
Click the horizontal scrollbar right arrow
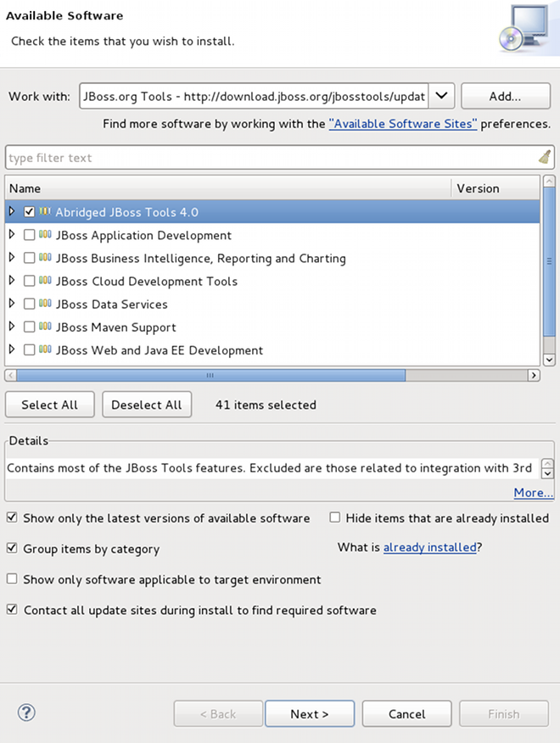(x=534, y=375)
